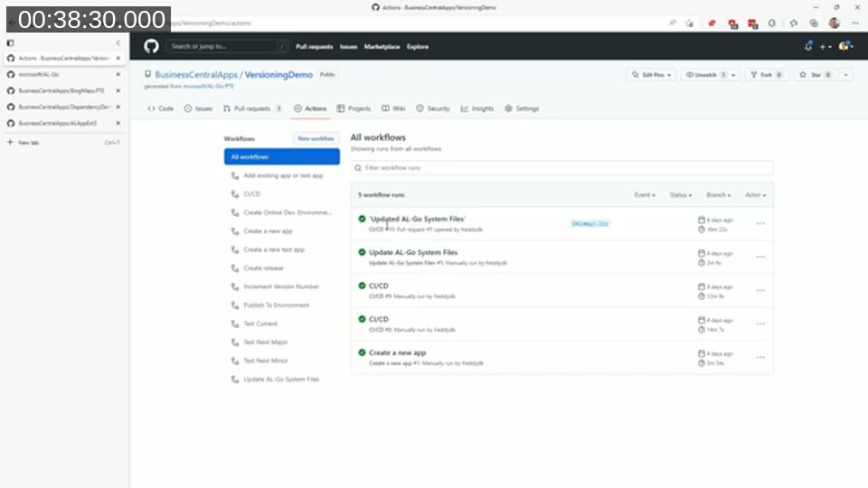The image size is (868, 488).
Task: Click the Unwatch button
Action: [x=705, y=75]
